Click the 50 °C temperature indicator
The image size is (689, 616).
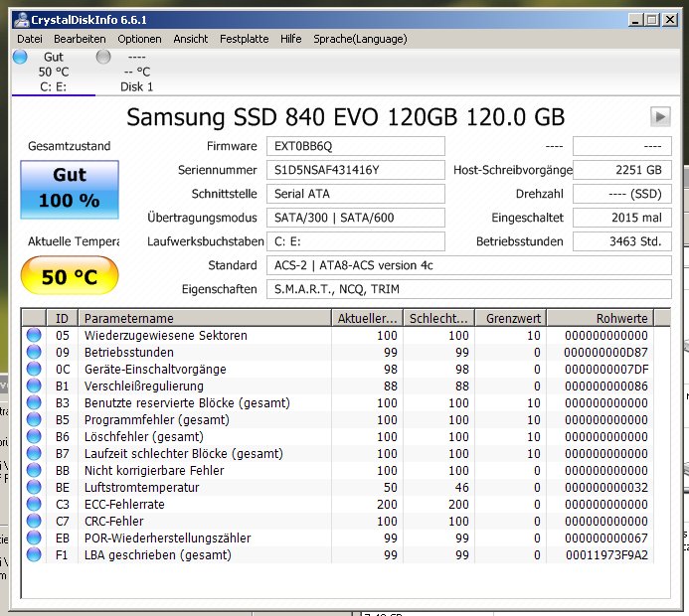tap(70, 276)
